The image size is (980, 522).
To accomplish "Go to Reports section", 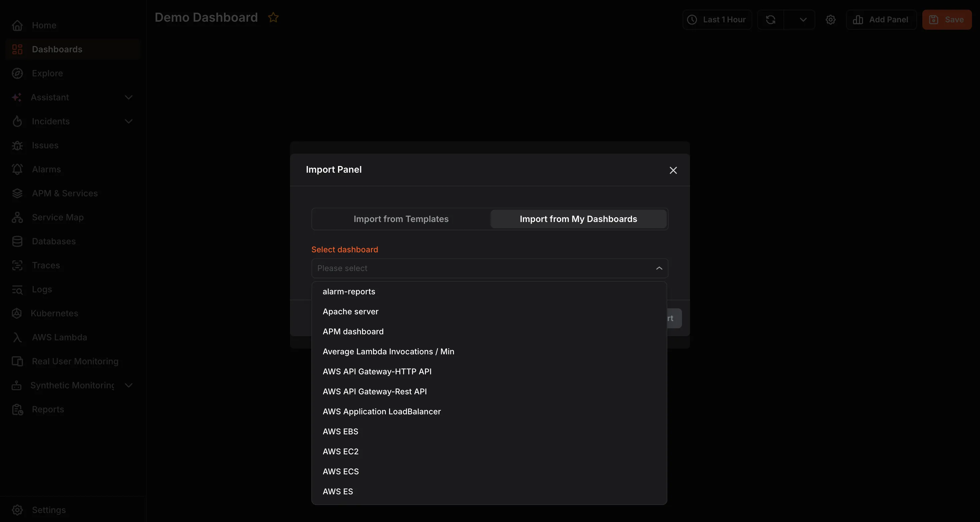I will click(x=73, y=409).
